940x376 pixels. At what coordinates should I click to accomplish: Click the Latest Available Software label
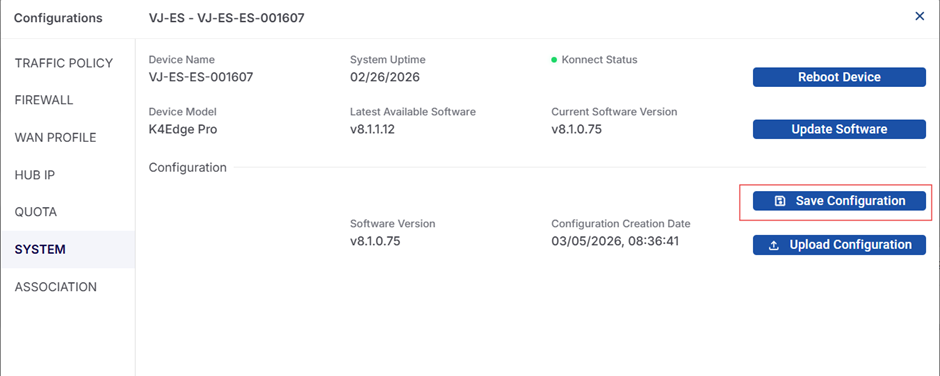pos(413,112)
